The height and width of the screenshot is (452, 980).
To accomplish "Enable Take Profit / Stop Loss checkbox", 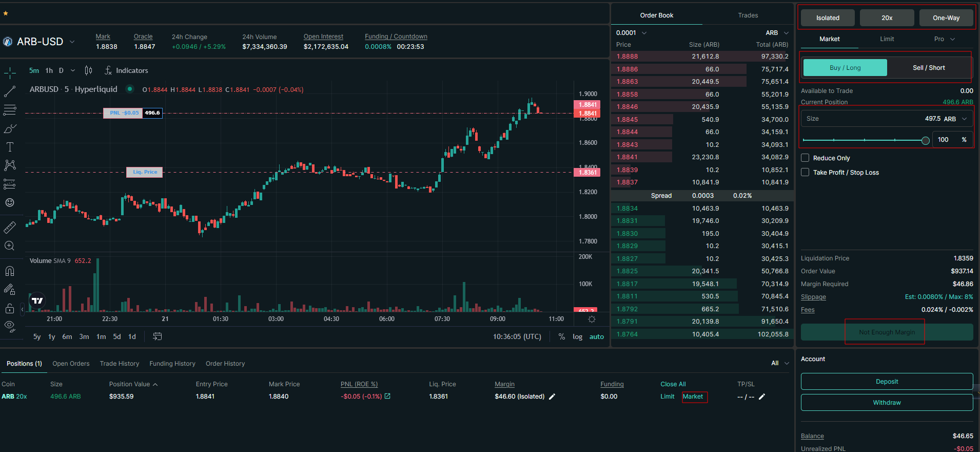I will [805, 172].
